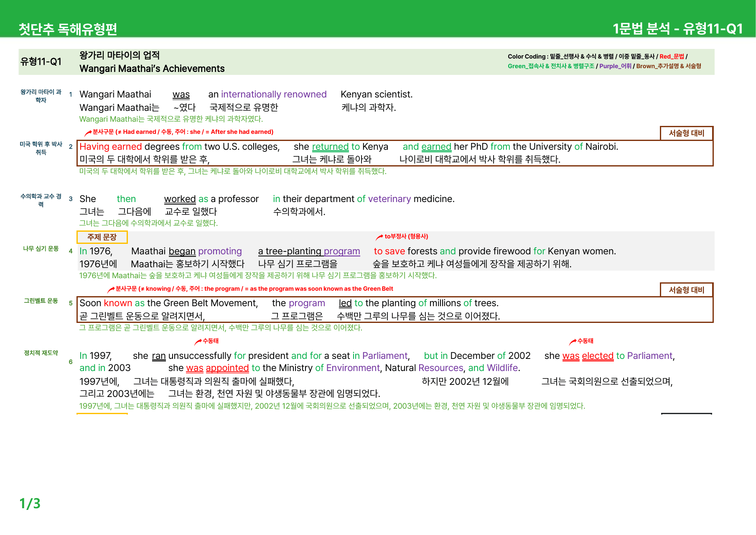The width and height of the screenshot is (756, 535).
Task: Click the red annotation 'to부정사 (형용사)'
Action: pos(406,236)
